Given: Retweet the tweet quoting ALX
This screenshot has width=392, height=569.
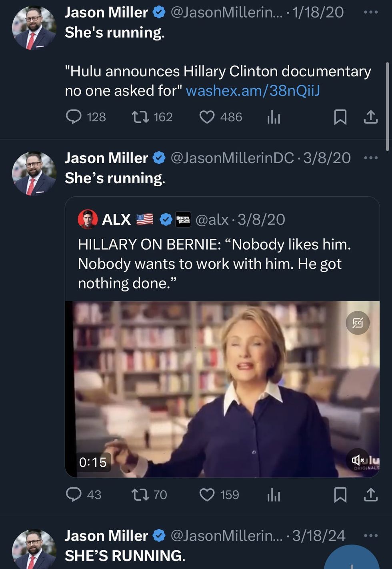Looking at the screenshot, I should [141, 495].
